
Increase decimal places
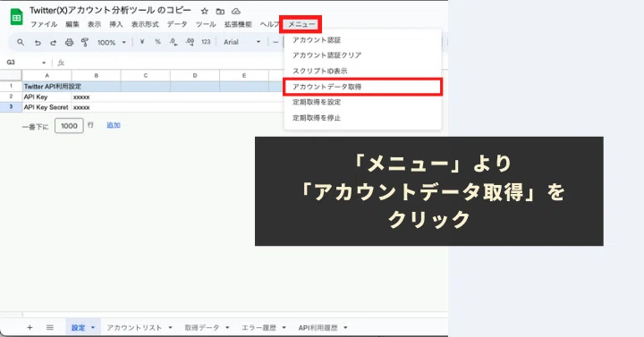coord(190,42)
